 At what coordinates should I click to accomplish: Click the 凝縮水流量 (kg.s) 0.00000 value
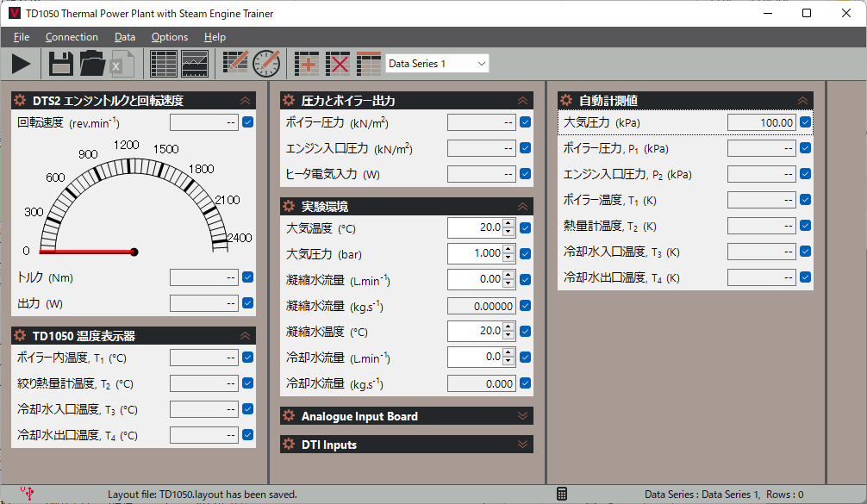pos(482,306)
